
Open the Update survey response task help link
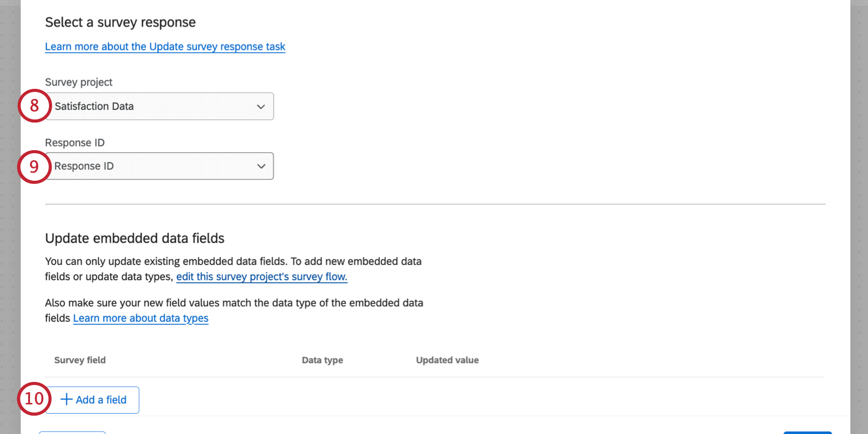point(164,46)
